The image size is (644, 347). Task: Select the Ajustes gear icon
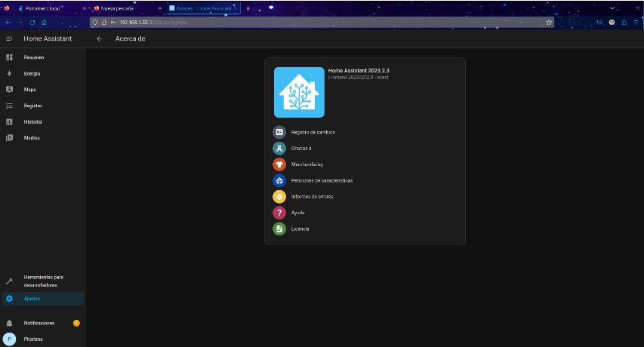(9, 299)
